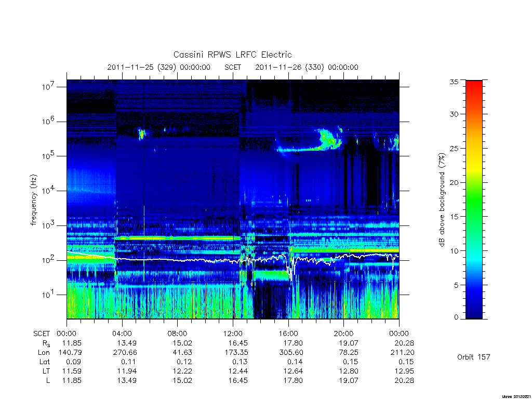
Task: Click the "16:00" time axis label
Action: tap(288, 334)
